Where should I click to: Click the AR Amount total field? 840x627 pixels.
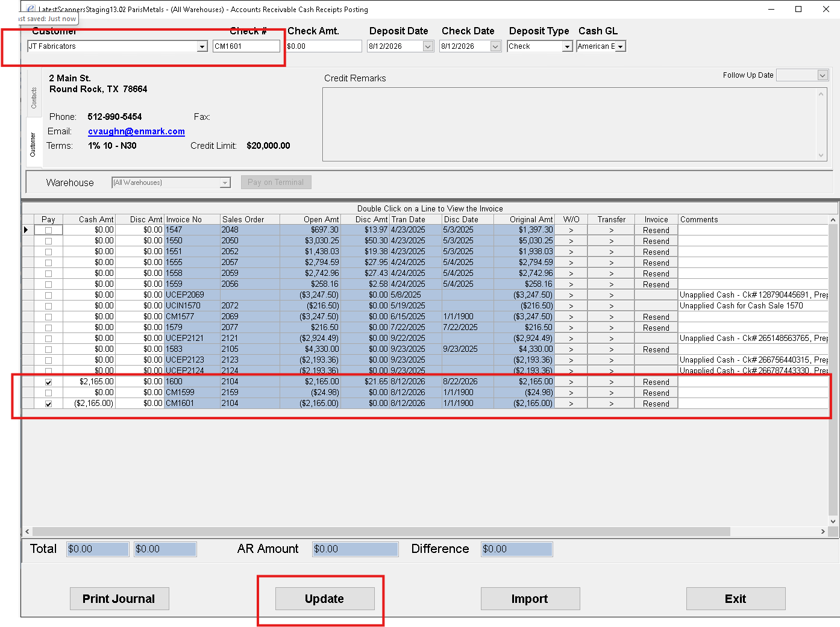point(356,549)
